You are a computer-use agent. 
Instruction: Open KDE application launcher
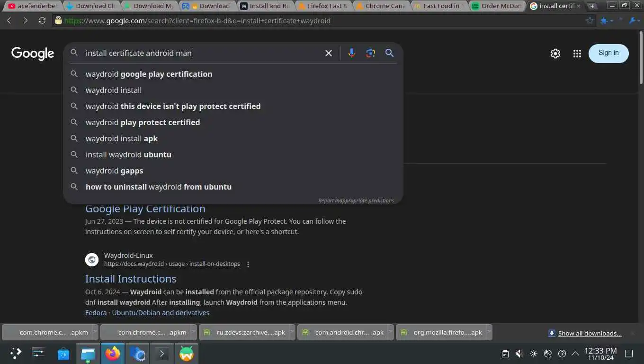(x=16, y=353)
